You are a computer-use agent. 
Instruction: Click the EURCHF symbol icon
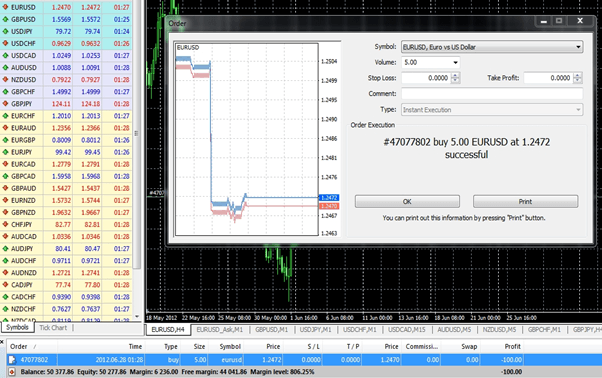pos(5,116)
